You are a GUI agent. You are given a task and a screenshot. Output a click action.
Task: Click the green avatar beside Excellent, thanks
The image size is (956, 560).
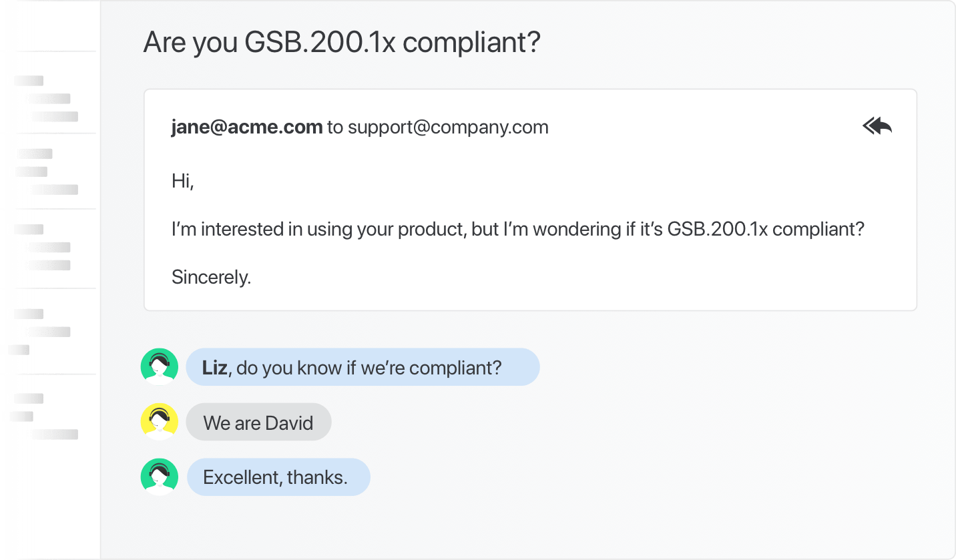coord(160,477)
